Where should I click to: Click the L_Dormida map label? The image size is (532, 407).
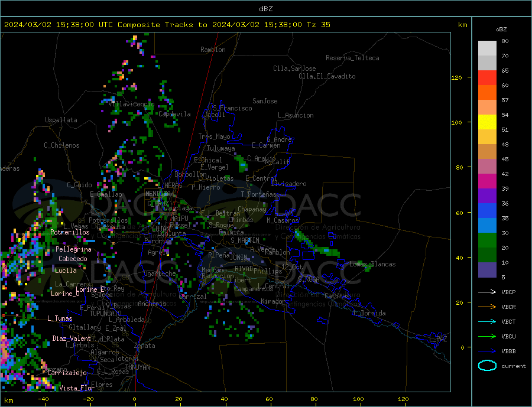pyautogui.click(x=371, y=313)
